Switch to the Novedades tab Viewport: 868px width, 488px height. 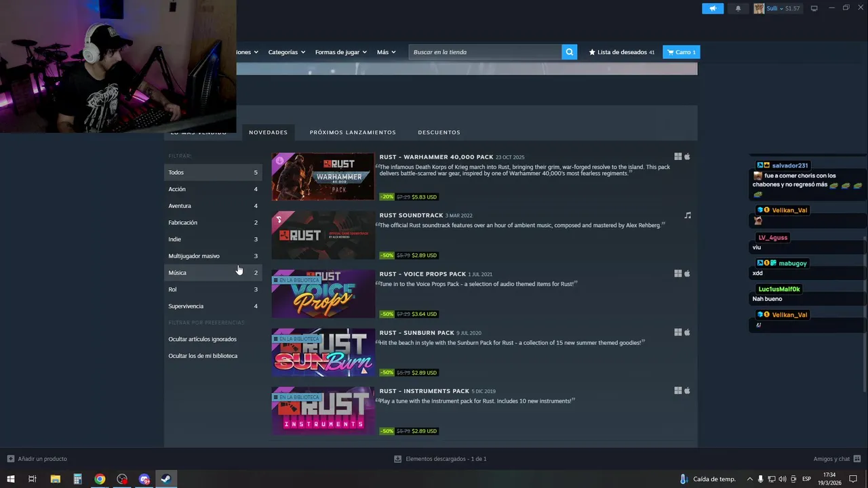268,132
